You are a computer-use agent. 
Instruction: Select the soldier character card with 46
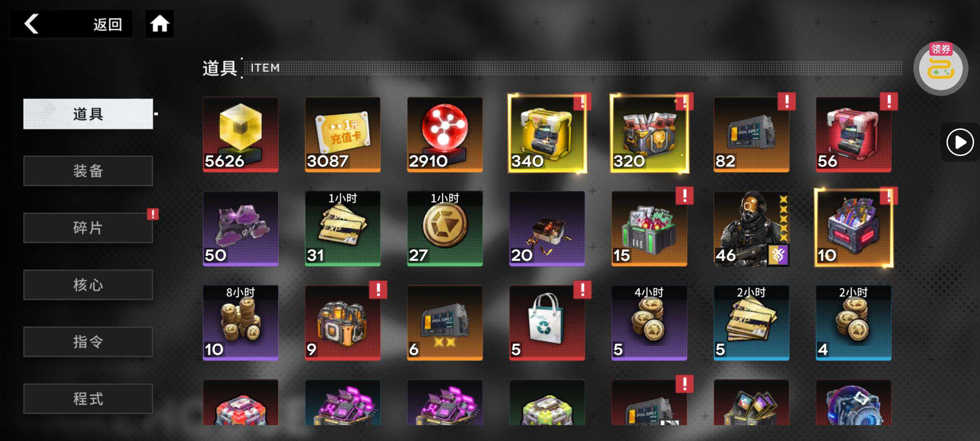click(751, 229)
